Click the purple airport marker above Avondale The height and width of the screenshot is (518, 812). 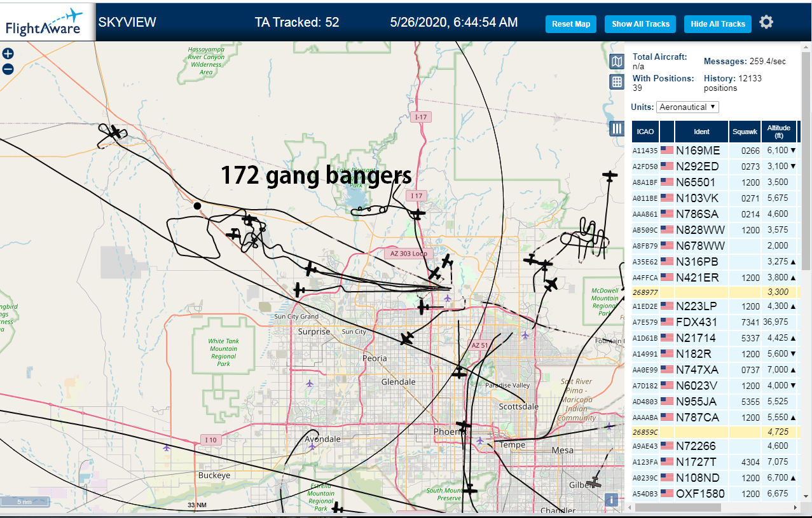[311, 446]
